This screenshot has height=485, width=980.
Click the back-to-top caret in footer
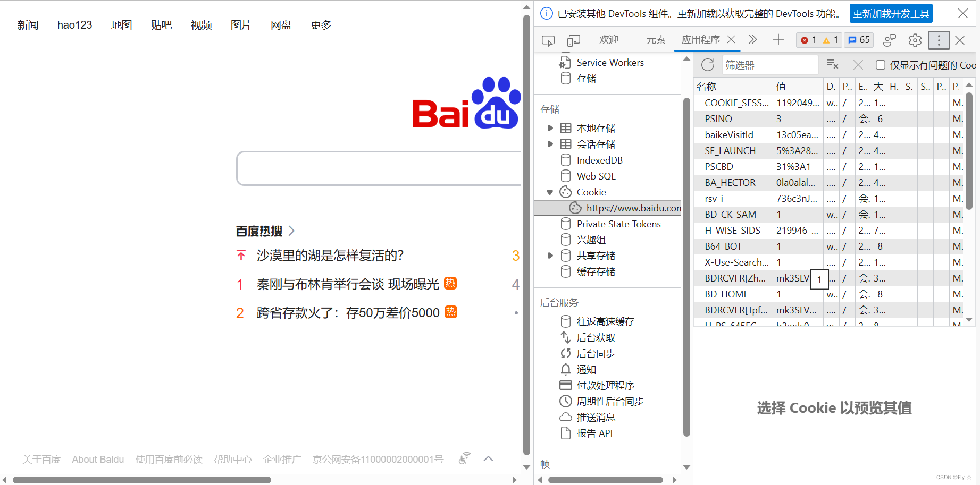489,458
